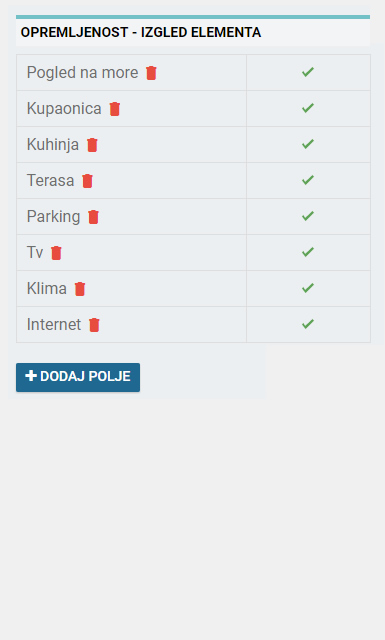Uncheck the Kuhinja checkmark

308,144
